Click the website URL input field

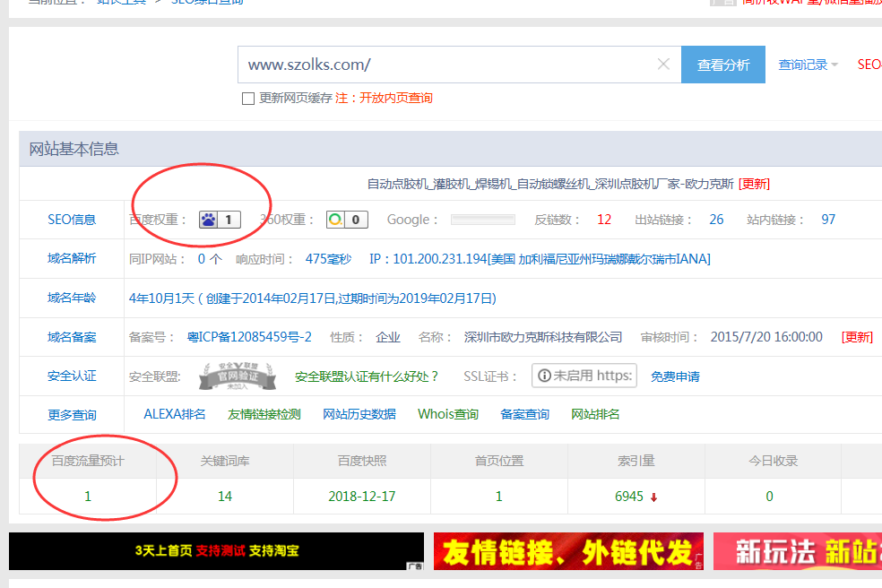tap(444, 65)
